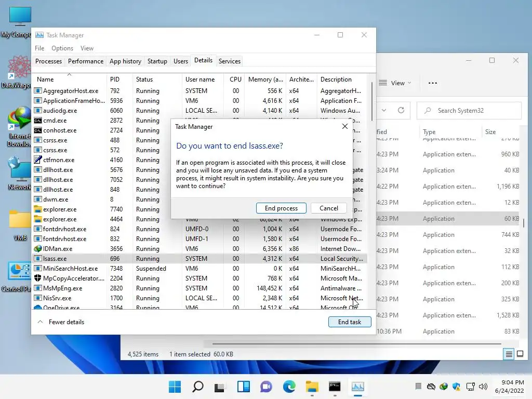Open the View menu in Task Manager

pyautogui.click(x=87, y=48)
